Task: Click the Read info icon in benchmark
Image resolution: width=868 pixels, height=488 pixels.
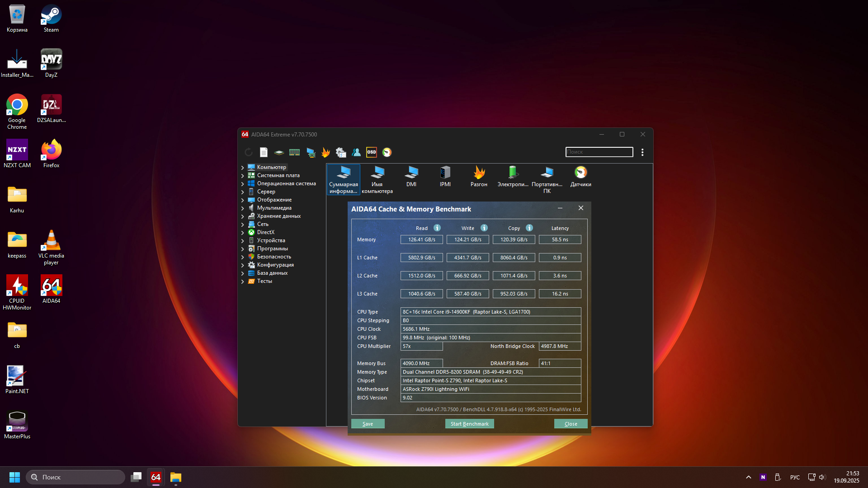Action: [x=437, y=228]
